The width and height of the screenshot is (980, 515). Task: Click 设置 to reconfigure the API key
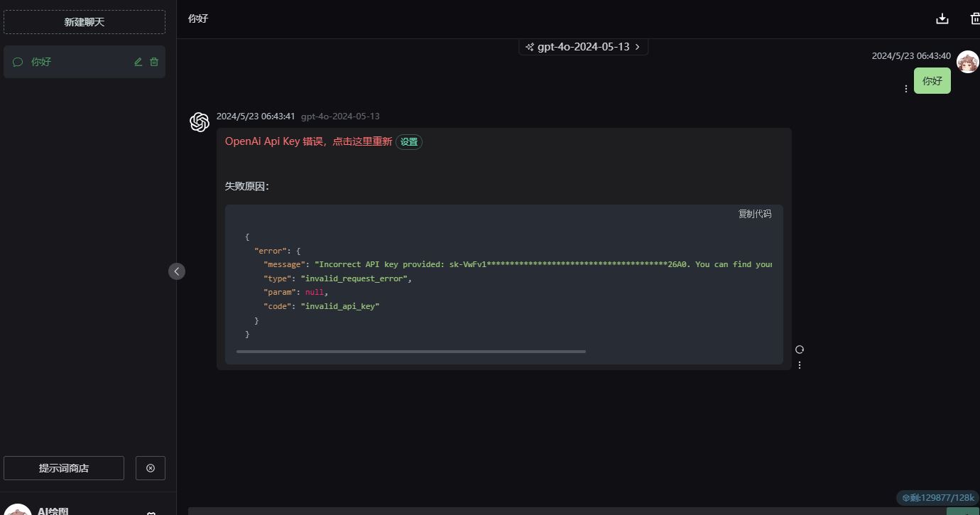click(x=409, y=142)
